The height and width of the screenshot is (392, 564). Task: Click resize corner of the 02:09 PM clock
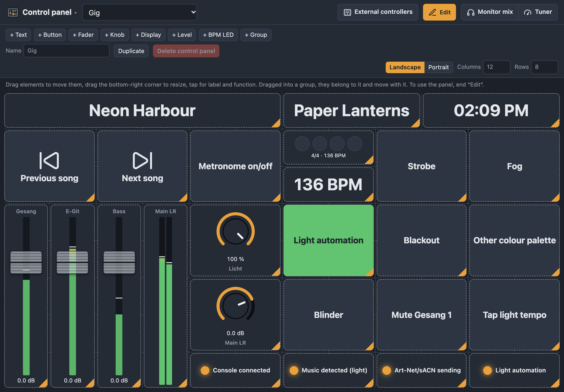(x=556, y=124)
